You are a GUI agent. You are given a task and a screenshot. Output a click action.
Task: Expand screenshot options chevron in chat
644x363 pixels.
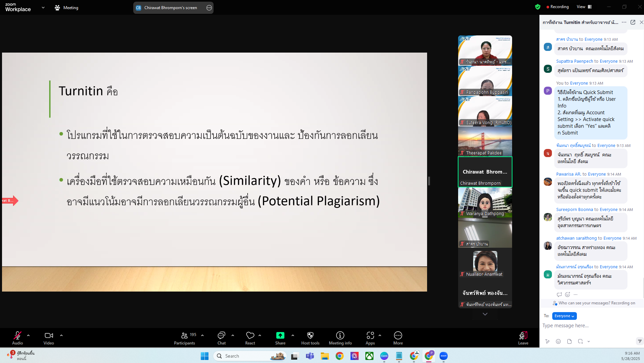click(589, 341)
